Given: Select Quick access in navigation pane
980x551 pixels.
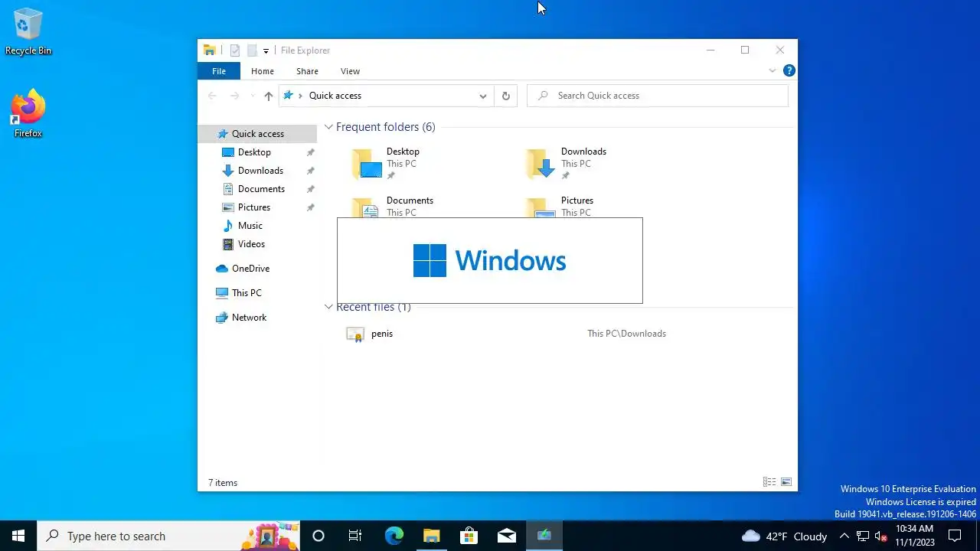Looking at the screenshot, I should (258, 134).
